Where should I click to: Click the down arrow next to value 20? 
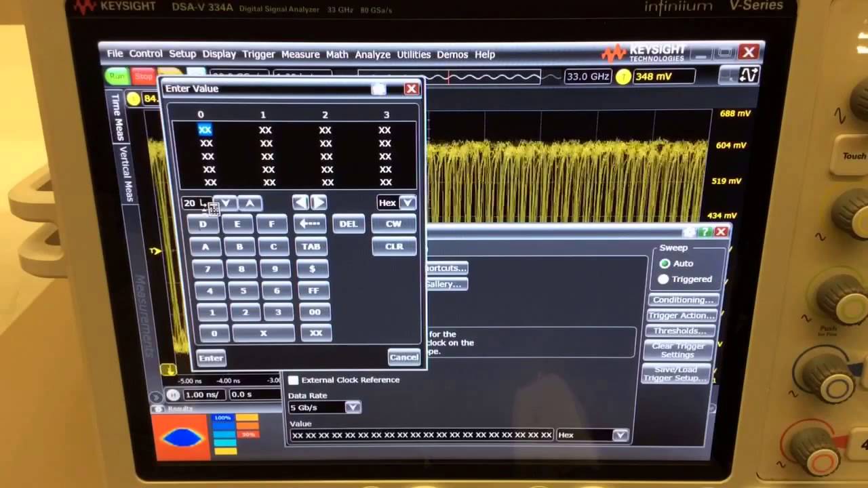(x=226, y=203)
